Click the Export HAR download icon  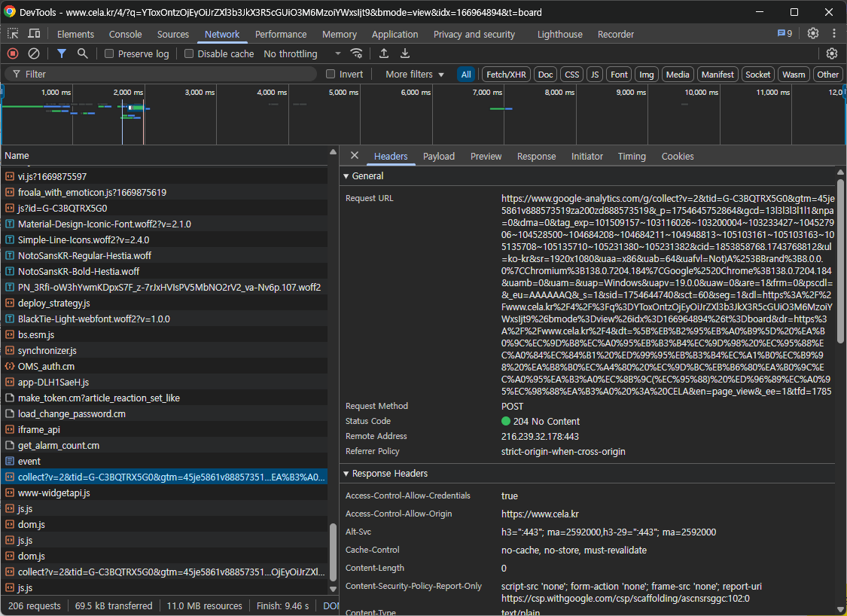[x=405, y=53]
